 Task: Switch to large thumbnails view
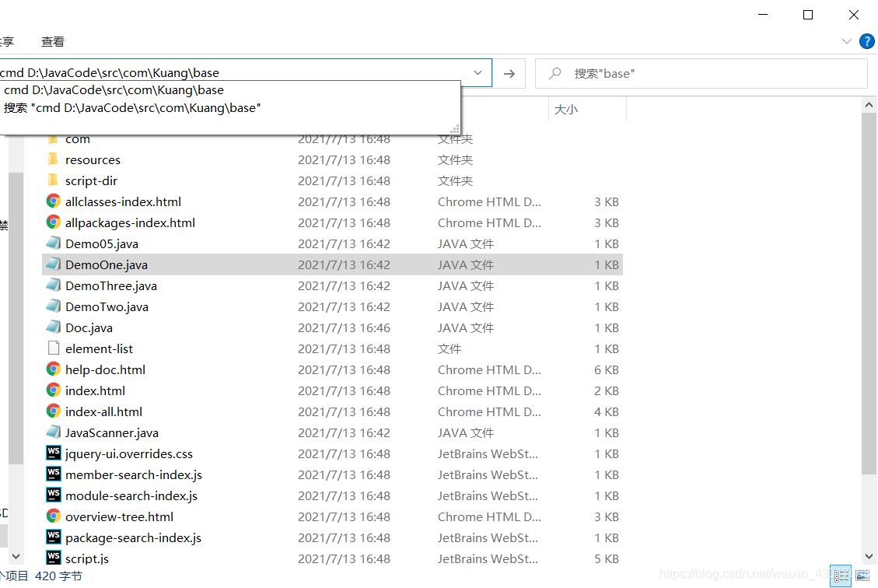pos(862,576)
